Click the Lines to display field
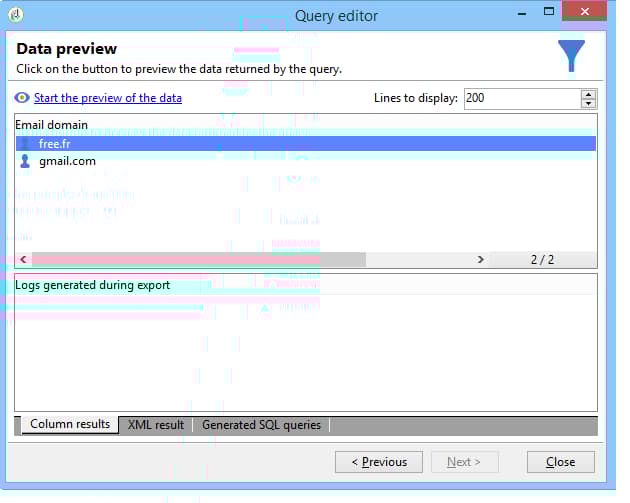 tap(522, 98)
